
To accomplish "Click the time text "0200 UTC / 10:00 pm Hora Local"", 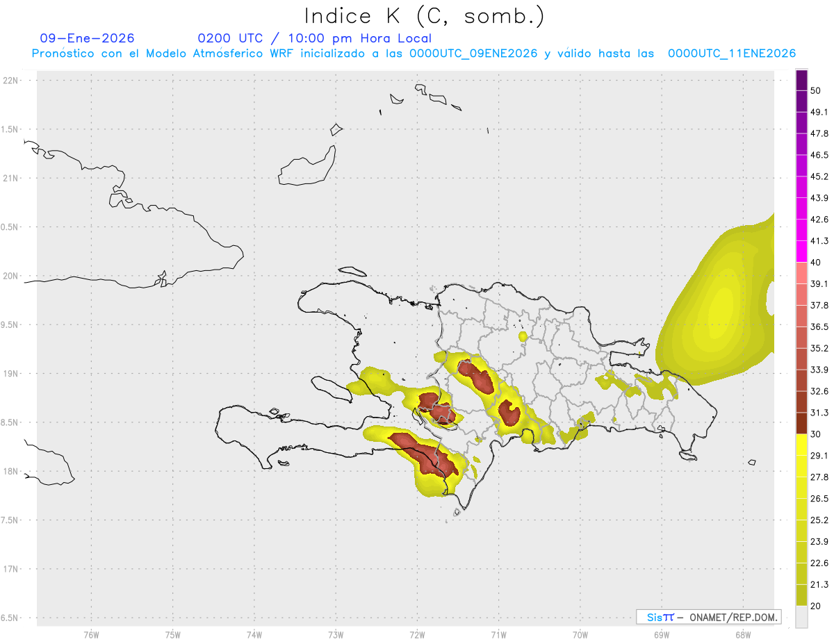I will (x=314, y=38).
